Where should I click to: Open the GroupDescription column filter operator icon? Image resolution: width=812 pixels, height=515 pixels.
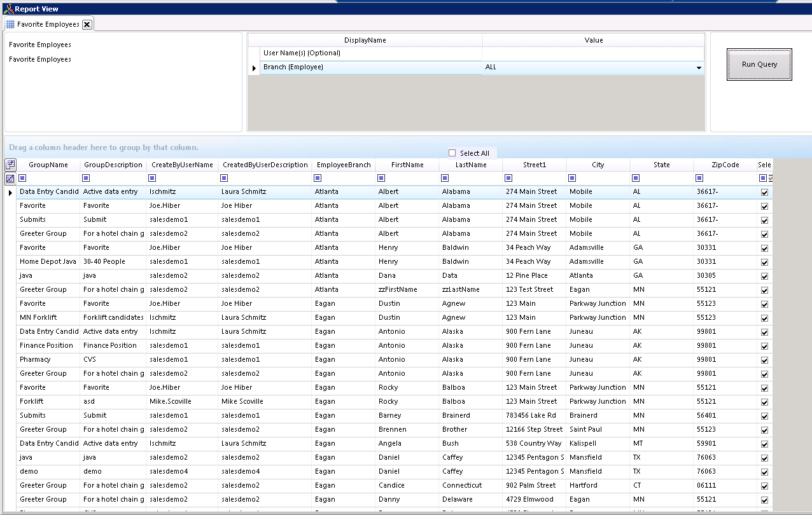[86, 178]
